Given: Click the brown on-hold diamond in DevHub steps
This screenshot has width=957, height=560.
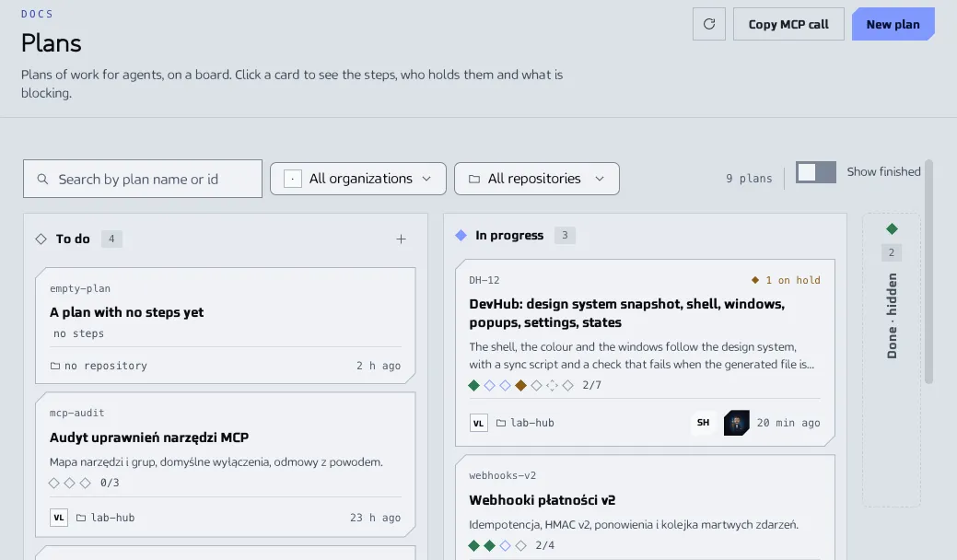Looking at the screenshot, I should 520,386.
